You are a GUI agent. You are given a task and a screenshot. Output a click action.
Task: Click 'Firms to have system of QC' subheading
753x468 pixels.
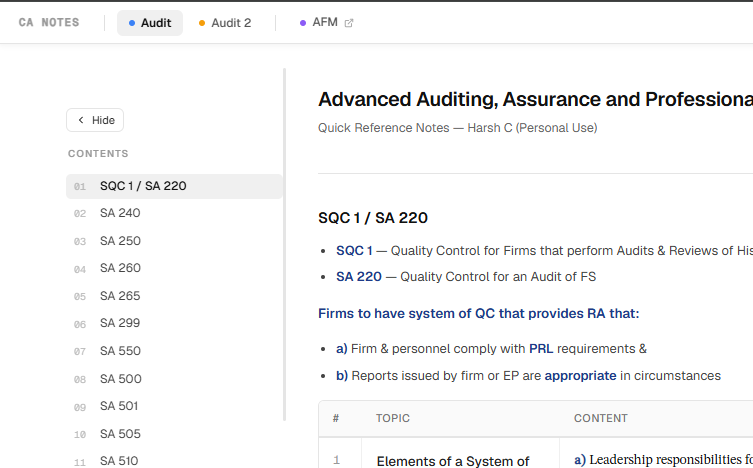point(478,314)
